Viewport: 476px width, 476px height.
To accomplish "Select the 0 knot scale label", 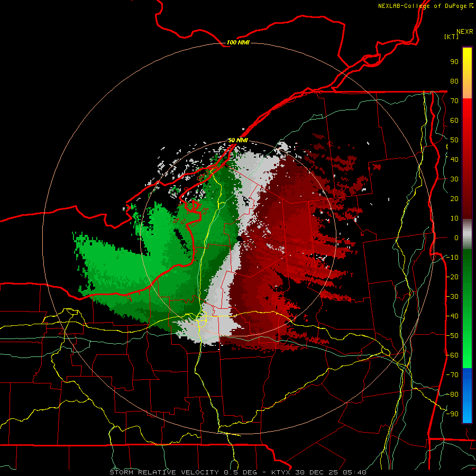I will [x=456, y=238].
